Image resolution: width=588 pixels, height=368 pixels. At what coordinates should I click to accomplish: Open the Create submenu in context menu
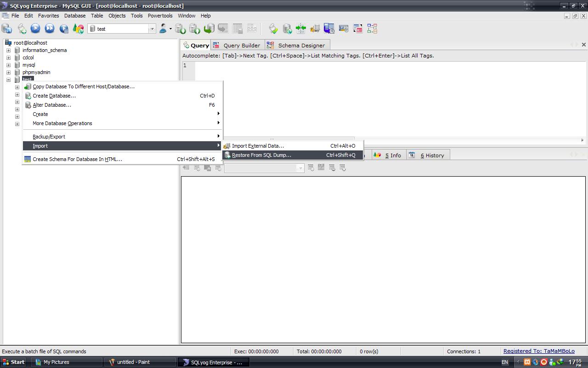(x=122, y=114)
